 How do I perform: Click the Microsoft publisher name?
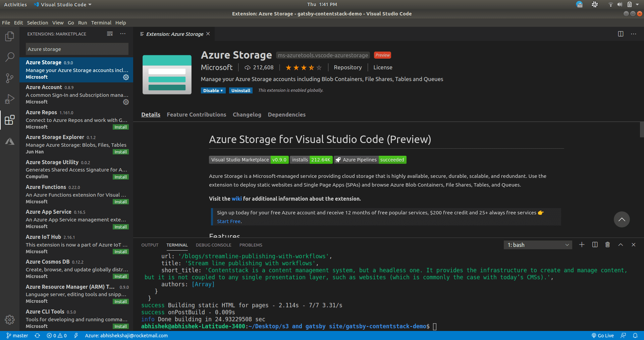[x=217, y=67]
